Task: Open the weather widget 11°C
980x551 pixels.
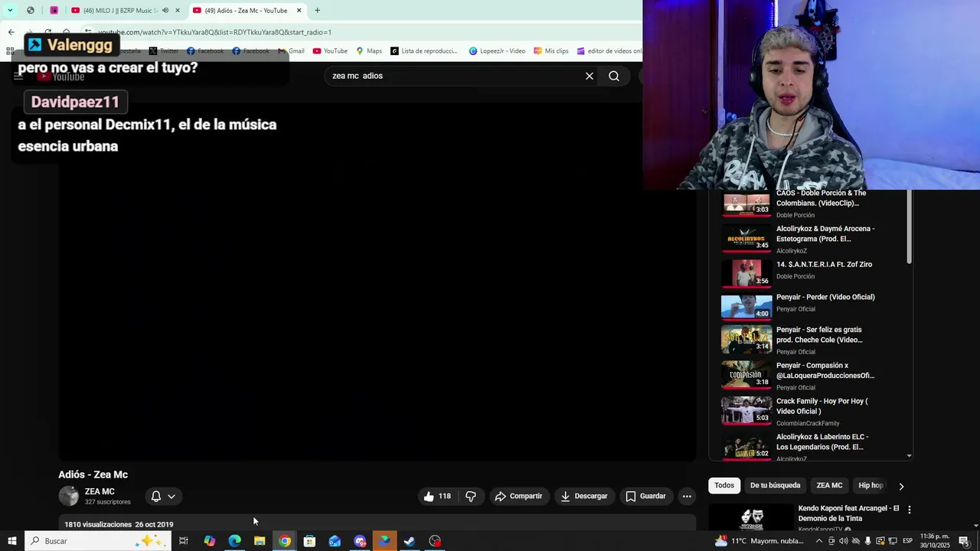Action: click(759, 541)
